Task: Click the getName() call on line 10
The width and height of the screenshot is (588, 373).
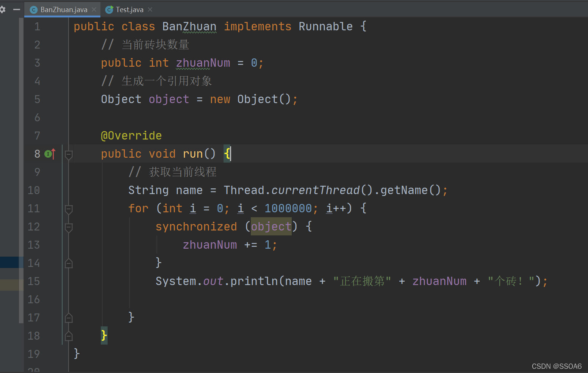Action: pyautogui.click(x=411, y=190)
